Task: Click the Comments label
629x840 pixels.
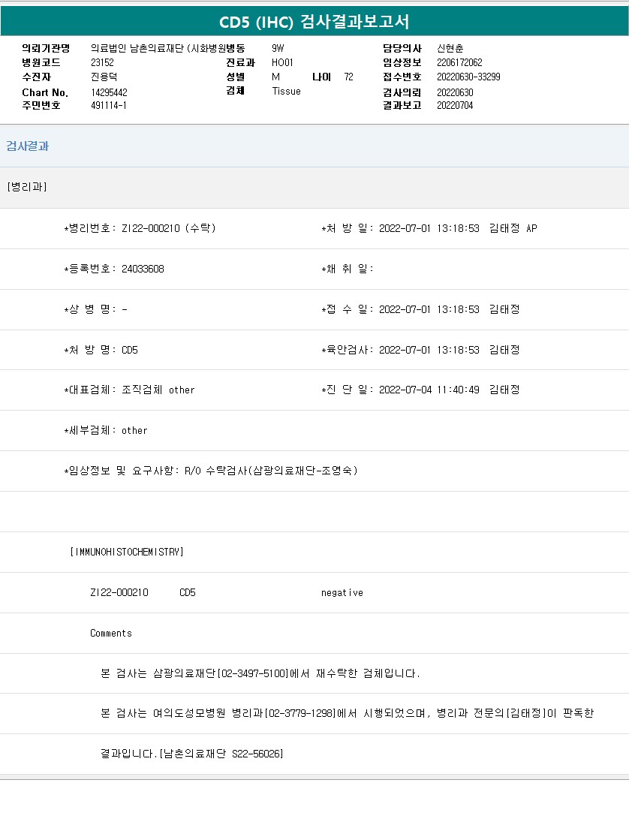Action: [x=111, y=633]
